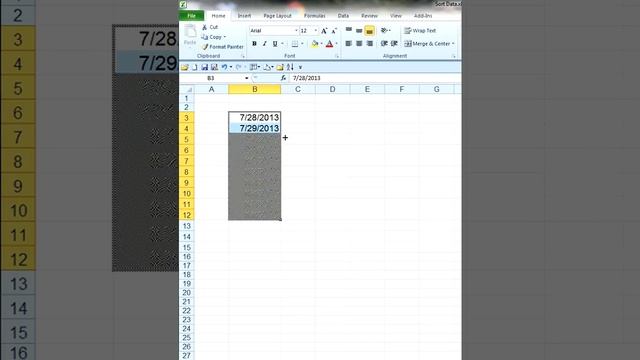The image size is (640, 360).
Task: Click the Insert Function fx icon
Action: pyautogui.click(x=283, y=78)
